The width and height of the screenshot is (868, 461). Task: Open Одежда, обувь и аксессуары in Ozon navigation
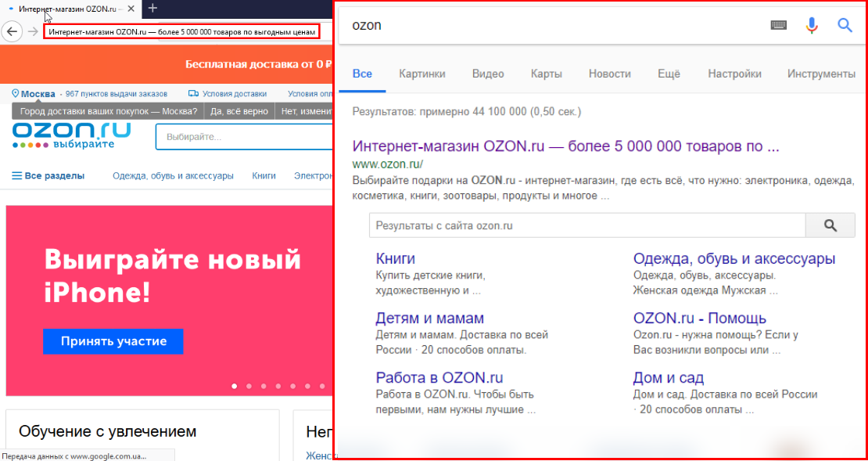pos(173,176)
